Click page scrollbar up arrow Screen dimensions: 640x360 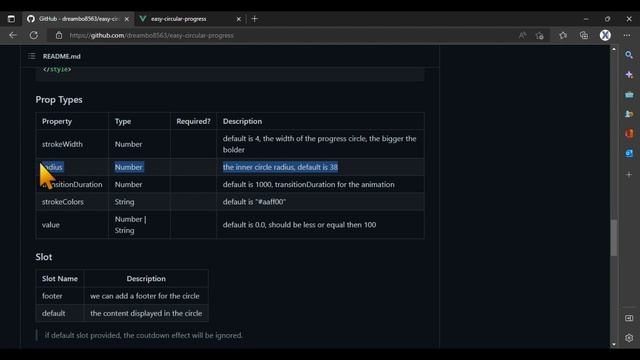pyautogui.click(x=613, y=49)
